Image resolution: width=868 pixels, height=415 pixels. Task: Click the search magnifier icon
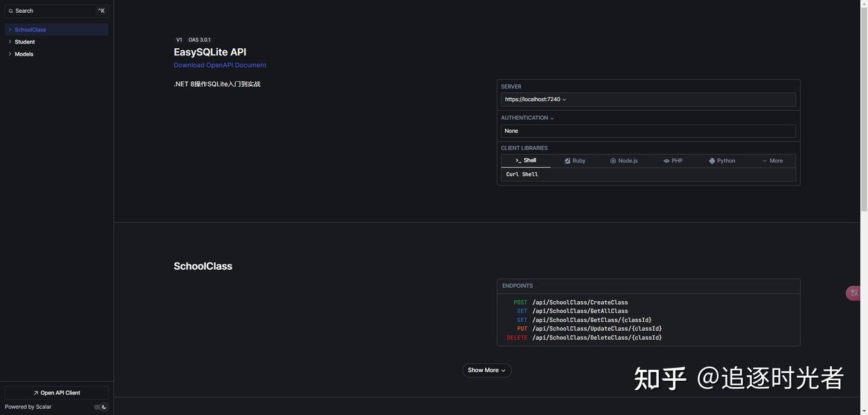(11, 11)
